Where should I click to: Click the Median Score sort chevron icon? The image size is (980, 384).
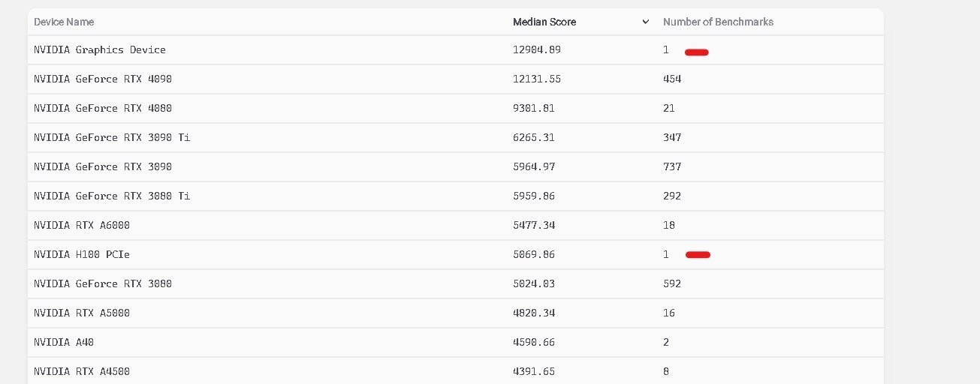tap(645, 22)
